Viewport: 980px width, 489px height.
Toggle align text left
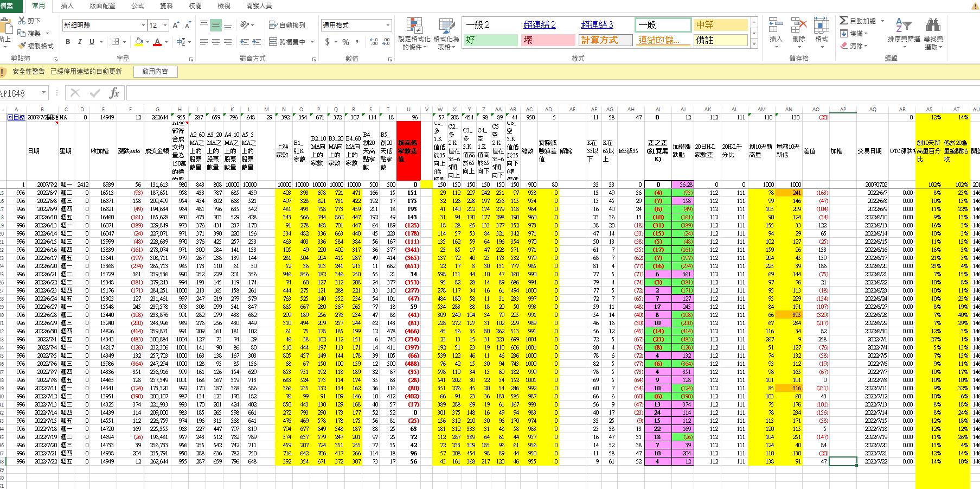[204, 42]
